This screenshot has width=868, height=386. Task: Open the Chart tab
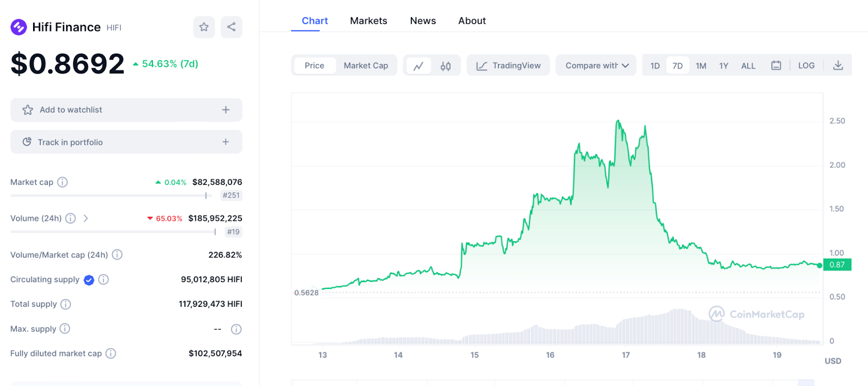[x=315, y=21]
